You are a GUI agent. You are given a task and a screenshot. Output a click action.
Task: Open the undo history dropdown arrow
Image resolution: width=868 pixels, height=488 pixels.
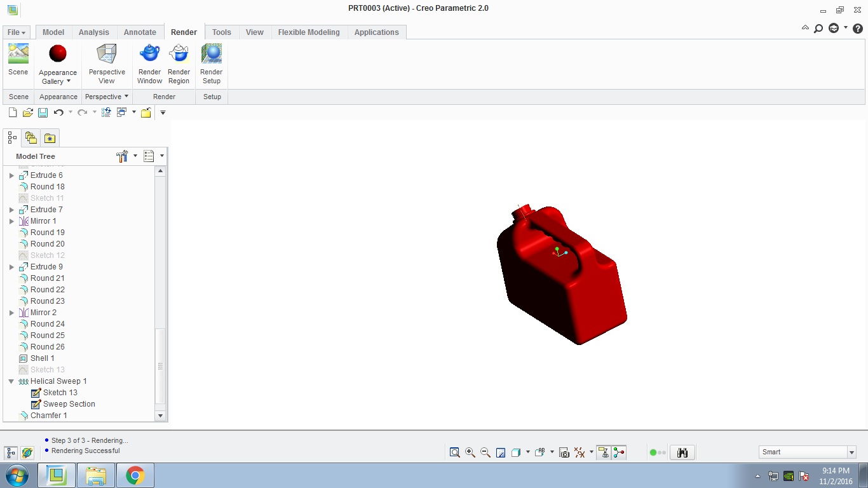coord(71,112)
